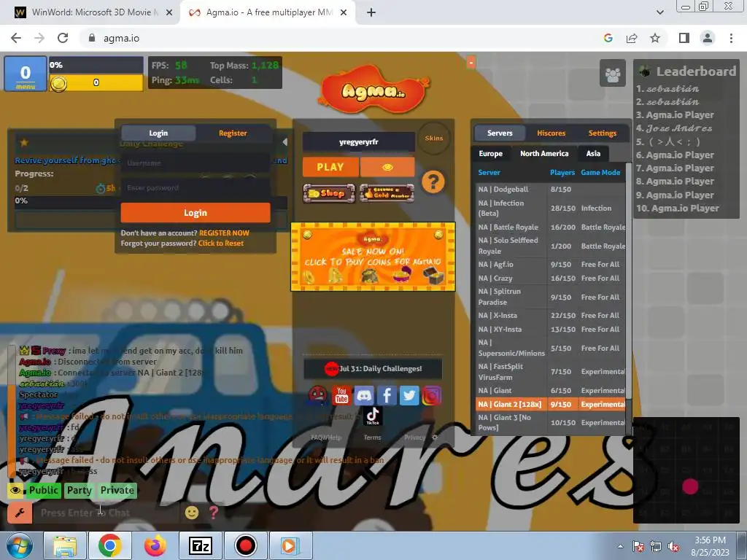Open the Terms link
Viewport: 747px width, 560px height.
[x=372, y=437]
